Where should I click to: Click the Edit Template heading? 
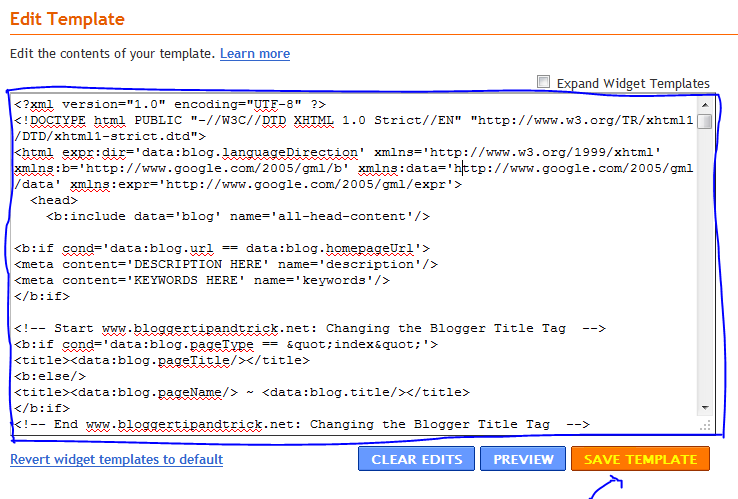point(67,19)
